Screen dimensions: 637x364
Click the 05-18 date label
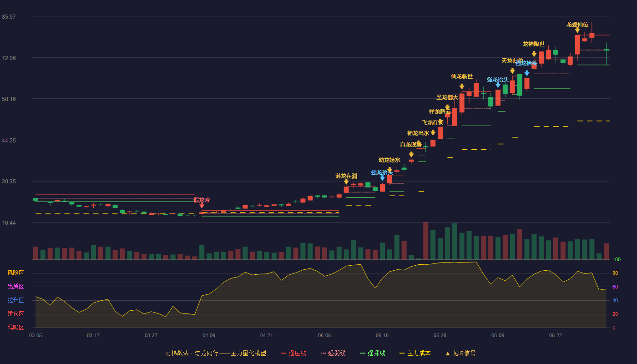coord(382,335)
